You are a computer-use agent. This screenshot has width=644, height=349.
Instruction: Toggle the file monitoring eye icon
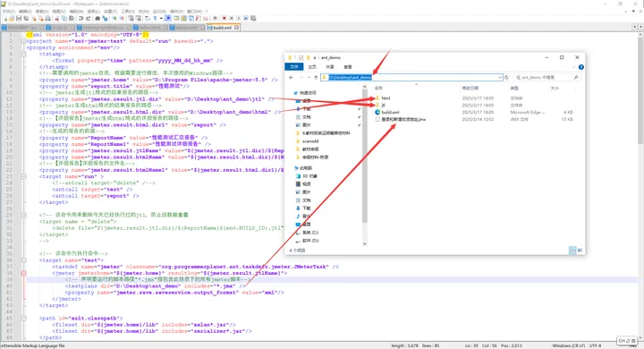point(215,19)
